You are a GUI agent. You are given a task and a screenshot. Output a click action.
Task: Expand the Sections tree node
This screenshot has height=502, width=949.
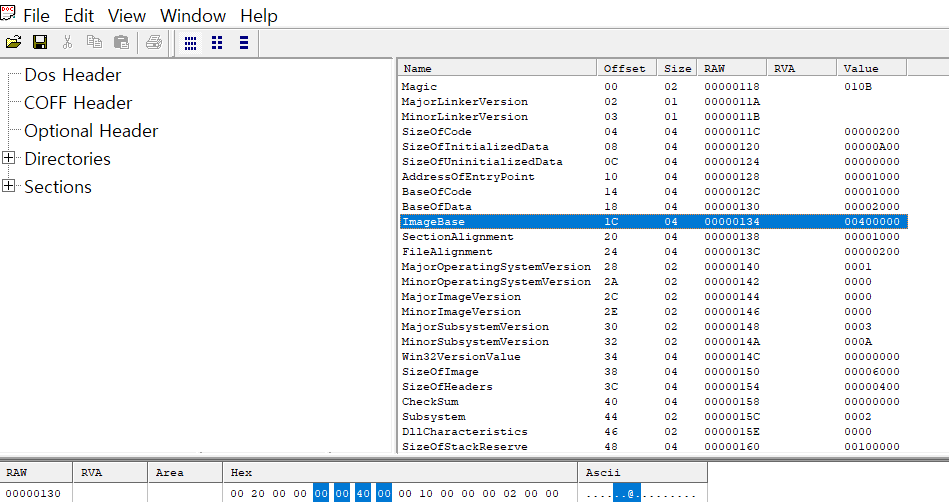point(10,186)
